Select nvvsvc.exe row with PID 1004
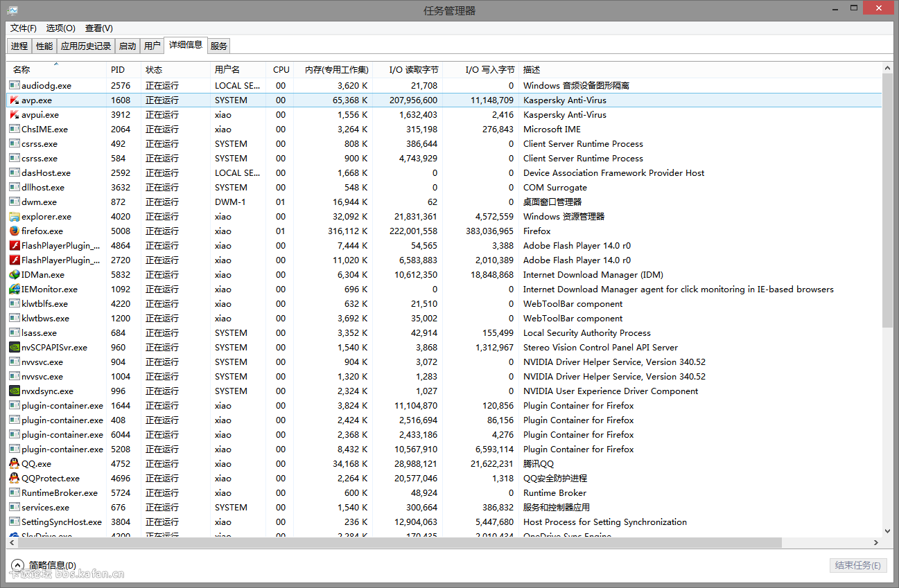 [444, 376]
